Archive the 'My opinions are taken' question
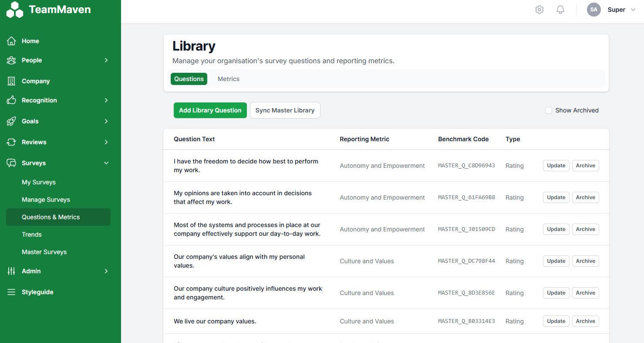Viewport: 644px width, 343px height. click(x=586, y=197)
